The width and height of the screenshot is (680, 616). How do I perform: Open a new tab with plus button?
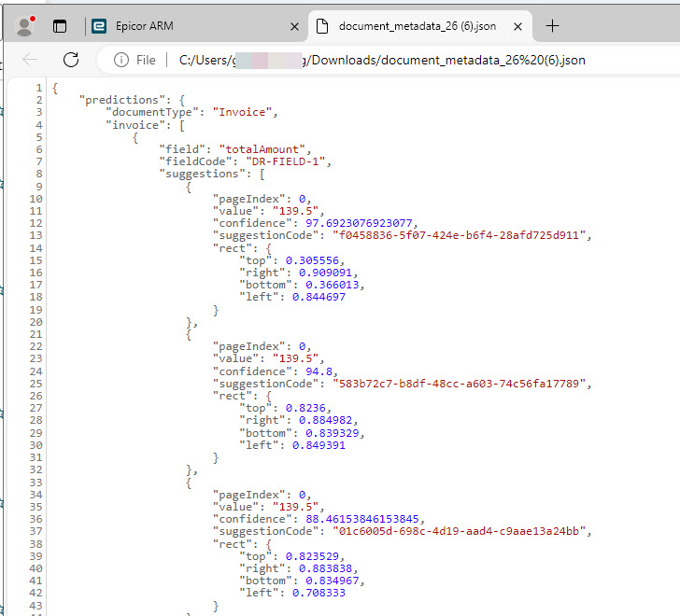[552, 26]
